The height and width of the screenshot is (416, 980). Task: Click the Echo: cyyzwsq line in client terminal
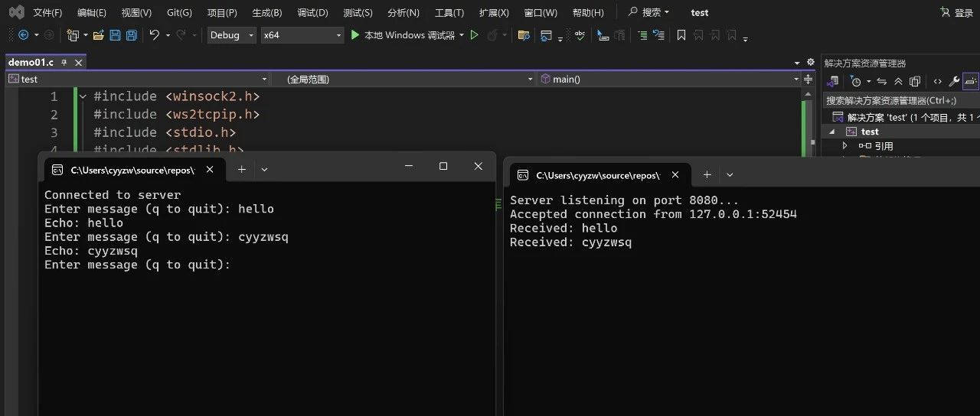(91, 251)
